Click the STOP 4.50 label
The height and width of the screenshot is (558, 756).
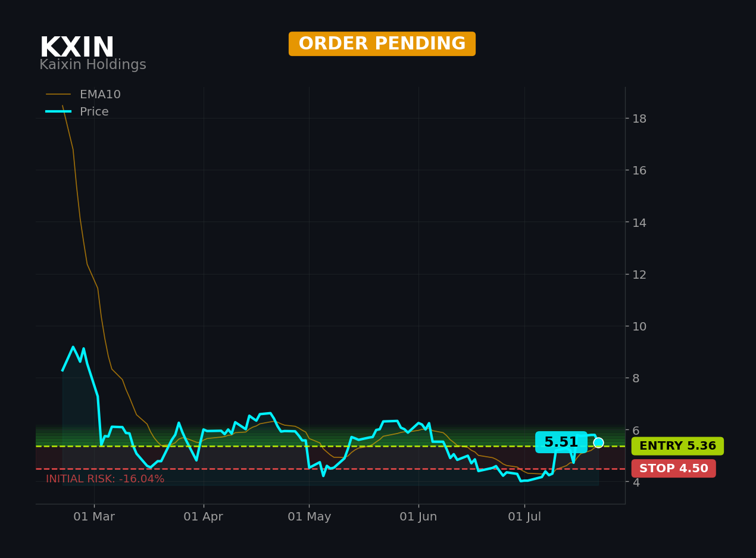674,469
